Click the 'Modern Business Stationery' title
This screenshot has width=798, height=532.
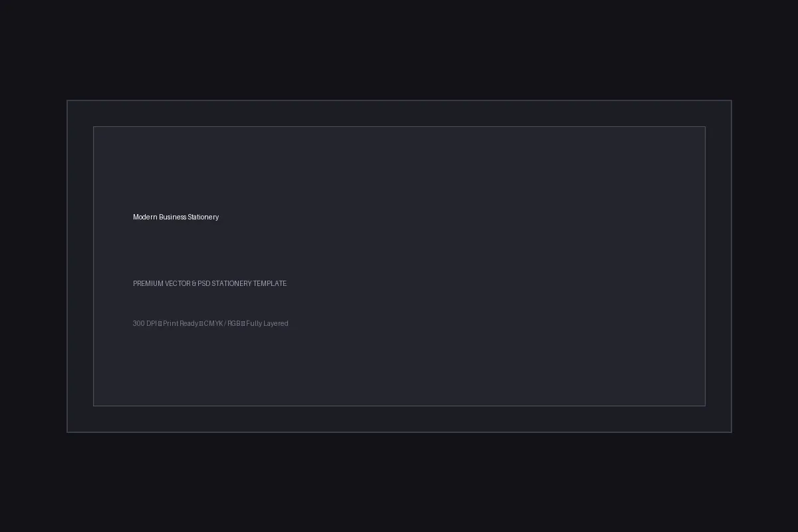click(176, 217)
